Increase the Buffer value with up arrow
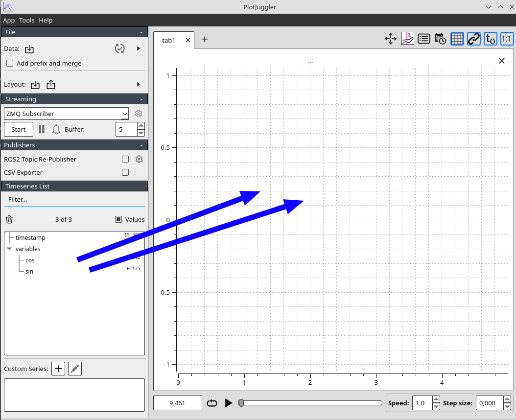The width and height of the screenshot is (516, 420). click(141, 126)
